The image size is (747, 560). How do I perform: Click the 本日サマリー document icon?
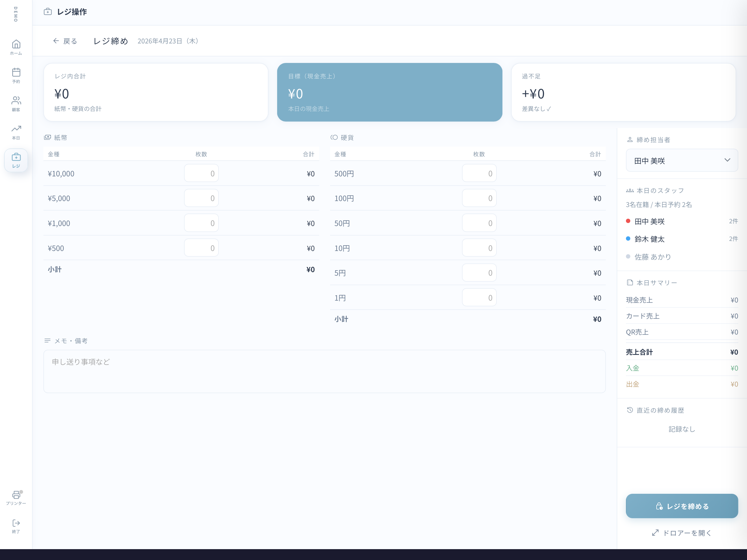click(630, 282)
